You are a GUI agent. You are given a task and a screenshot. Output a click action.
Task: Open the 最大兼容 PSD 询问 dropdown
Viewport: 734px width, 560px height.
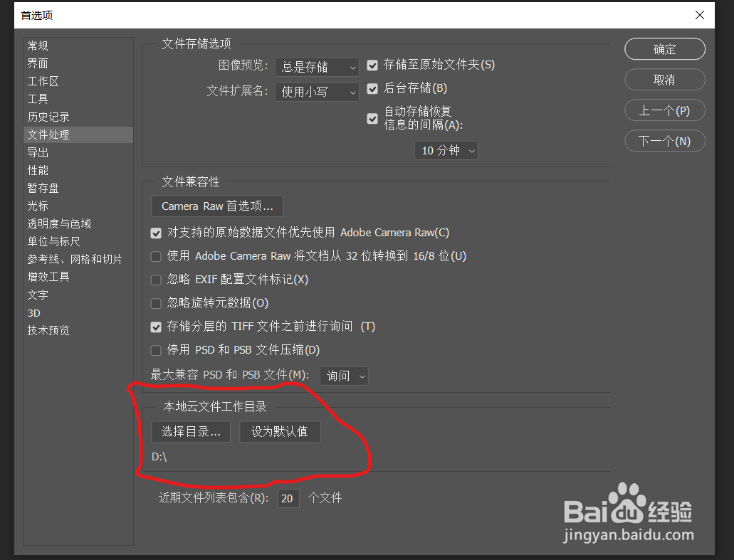(344, 376)
